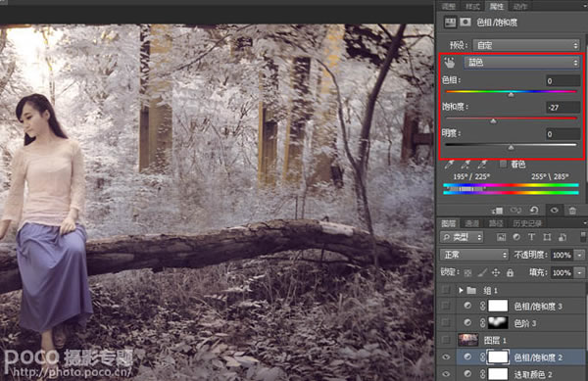Clip the adjustment to the layer below
The image size is (588, 381).
(498, 211)
